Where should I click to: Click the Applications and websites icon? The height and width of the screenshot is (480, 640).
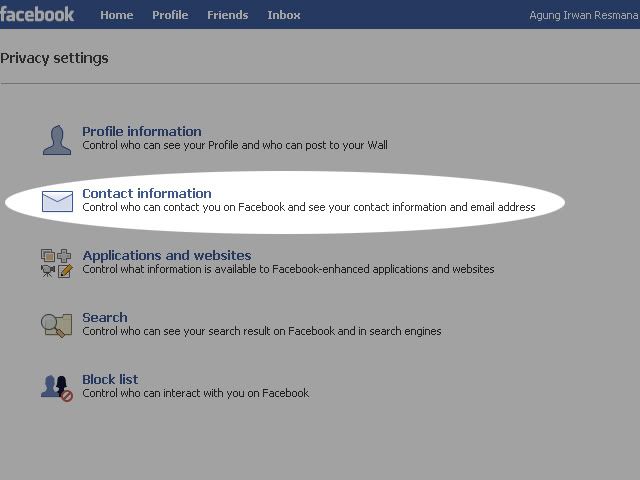coord(57,263)
